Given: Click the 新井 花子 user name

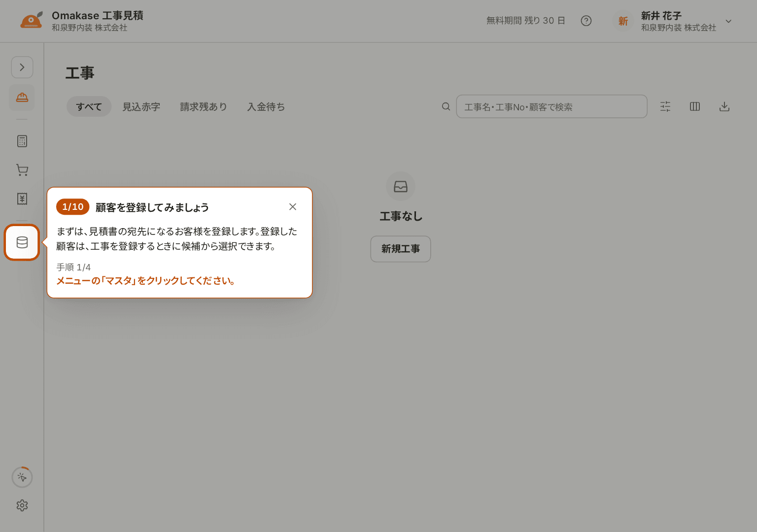Looking at the screenshot, I should 661,16.
